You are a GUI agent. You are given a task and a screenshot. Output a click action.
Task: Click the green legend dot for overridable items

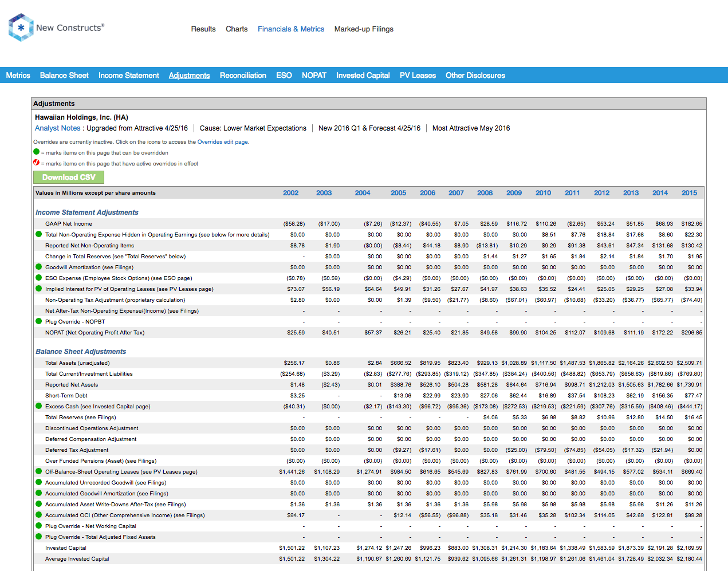click(37, 152)
